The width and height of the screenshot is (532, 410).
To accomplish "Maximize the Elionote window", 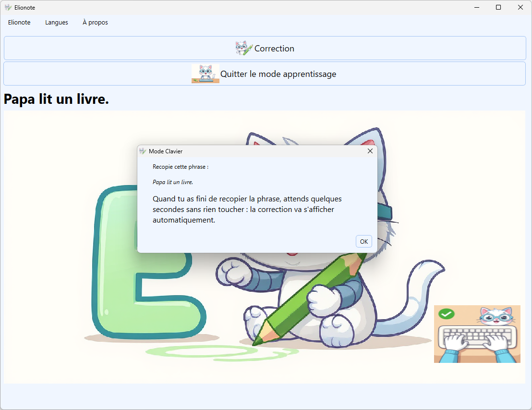I will coord(498,7).
